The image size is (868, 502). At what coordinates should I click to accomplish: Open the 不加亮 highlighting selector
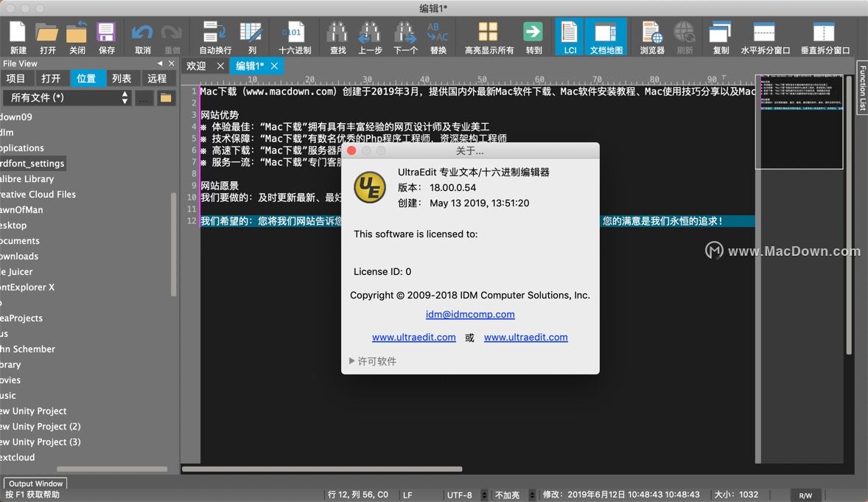tap(514, 495)
